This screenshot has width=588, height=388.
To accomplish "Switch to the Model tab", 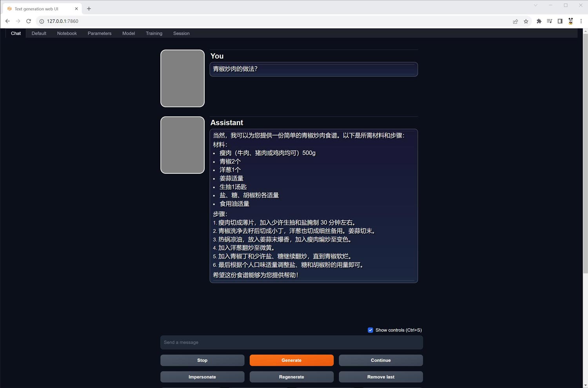I will pyautogui.click(x=129, y=33).
